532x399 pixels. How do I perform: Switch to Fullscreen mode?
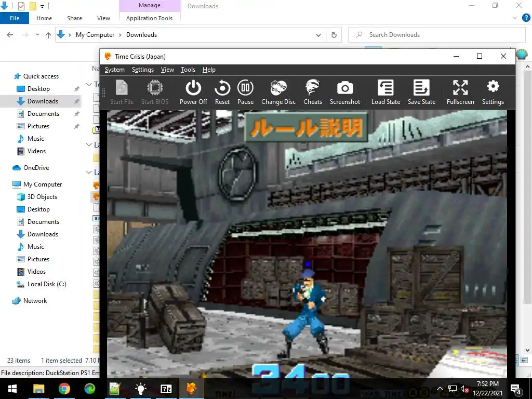(460, 92)
